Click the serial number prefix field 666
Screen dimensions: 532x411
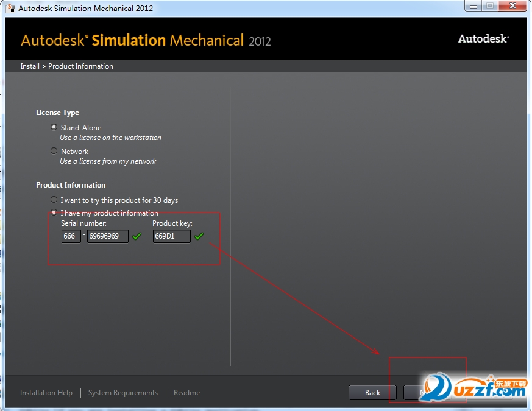pyautogui.click(x=71, y=236)
